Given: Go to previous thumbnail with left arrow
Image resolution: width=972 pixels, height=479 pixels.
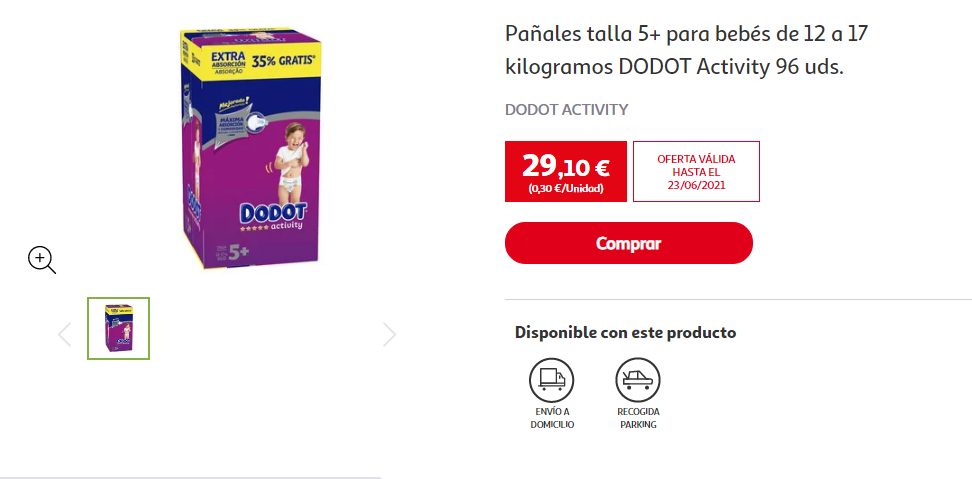Looking at the screenshot, I should point(64,335).
